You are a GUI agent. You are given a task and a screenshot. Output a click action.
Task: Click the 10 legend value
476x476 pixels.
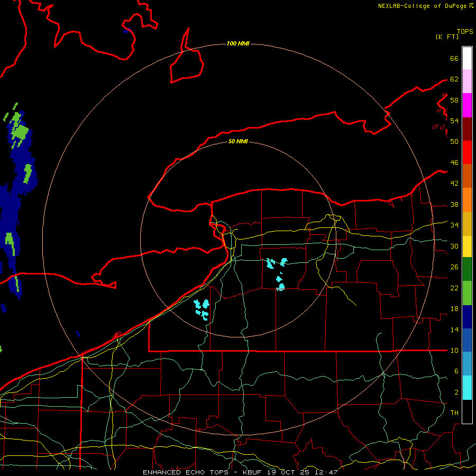(x=454, y=351)
